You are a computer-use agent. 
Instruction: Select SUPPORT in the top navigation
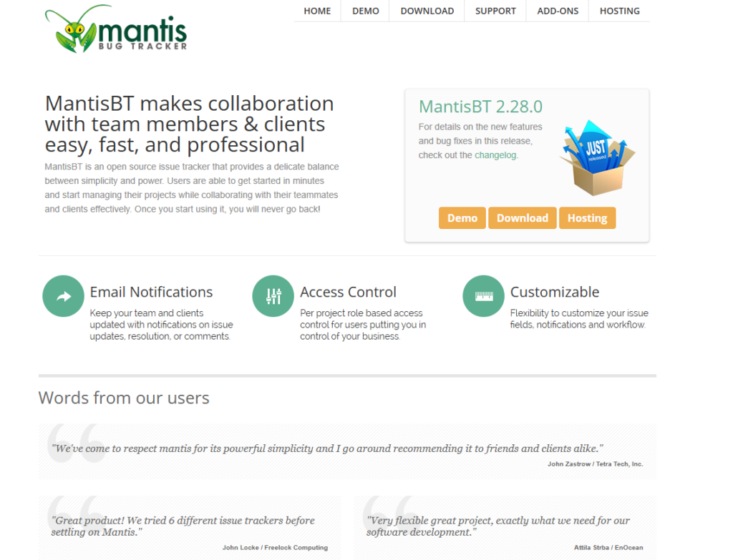tap(495, 11)
